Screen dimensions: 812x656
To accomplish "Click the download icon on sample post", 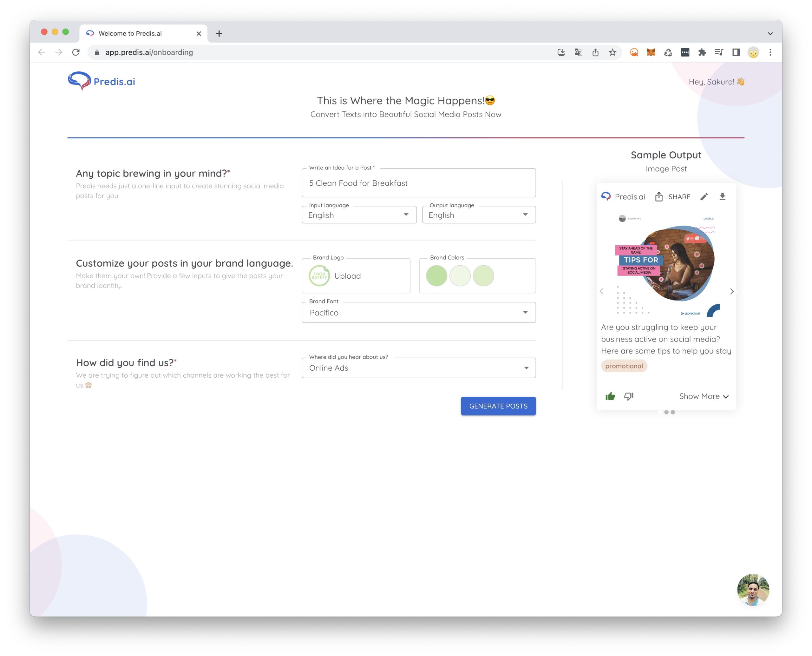I will 722,196.
